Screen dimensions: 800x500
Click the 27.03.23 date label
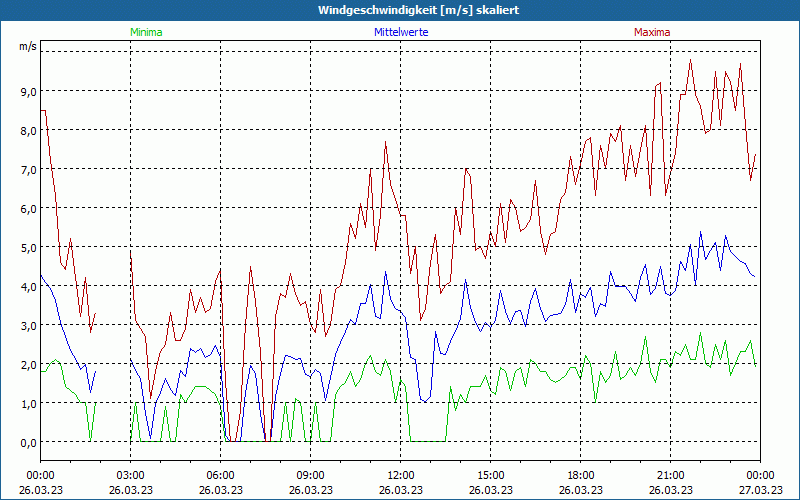coord(761,490)
